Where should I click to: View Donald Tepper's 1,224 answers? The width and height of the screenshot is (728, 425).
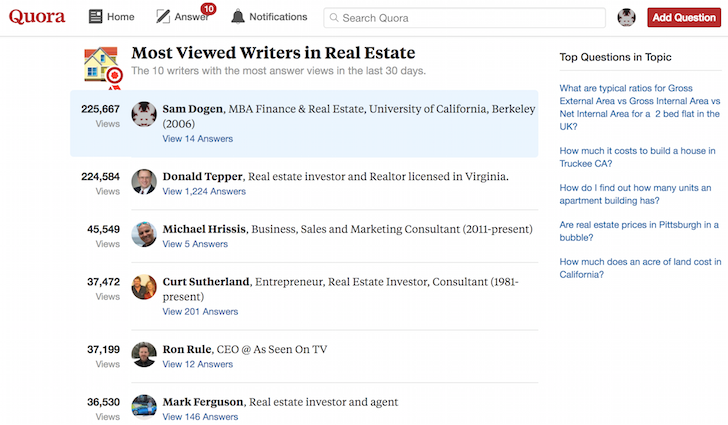[x=203, y=191]
